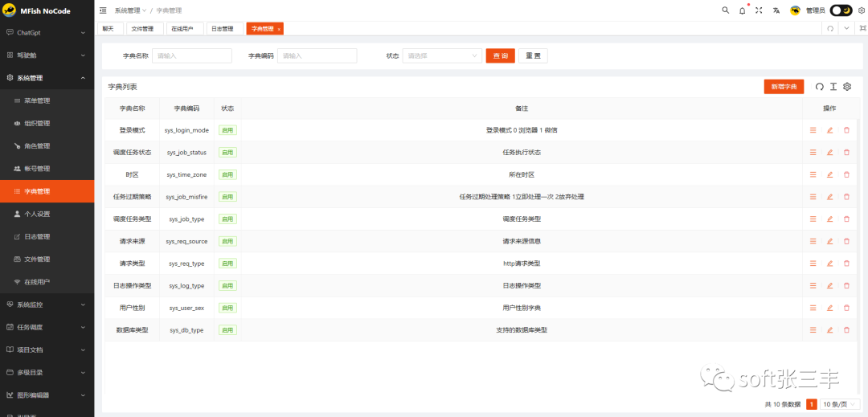
Task: Open table column settings gear
Action: (847, 87)
